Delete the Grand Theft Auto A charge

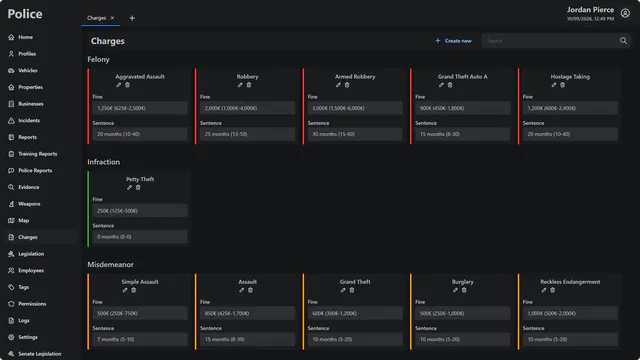point(450,85)
